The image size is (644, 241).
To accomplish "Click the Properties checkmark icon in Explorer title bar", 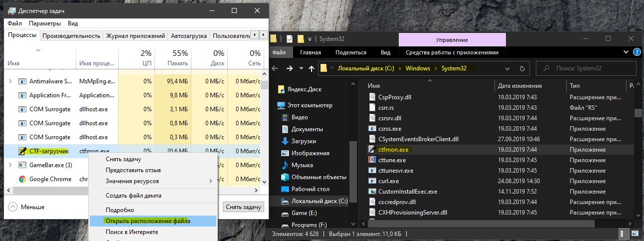I will [x=289, y=38].
